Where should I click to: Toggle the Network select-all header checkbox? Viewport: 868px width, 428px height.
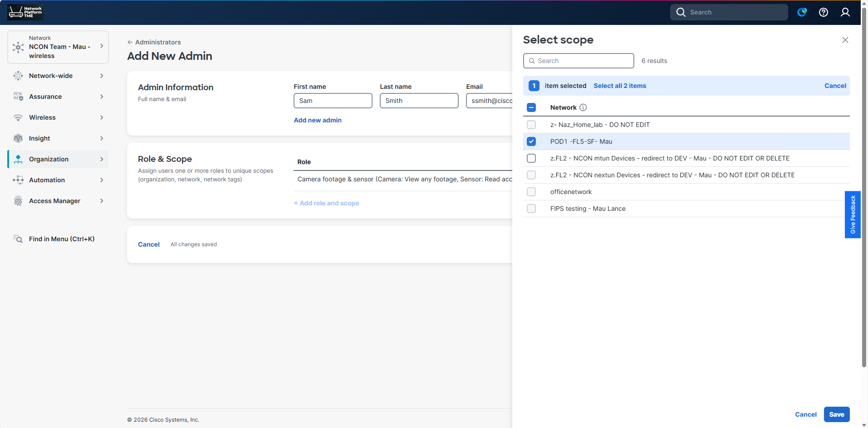[x=531, y=107]
